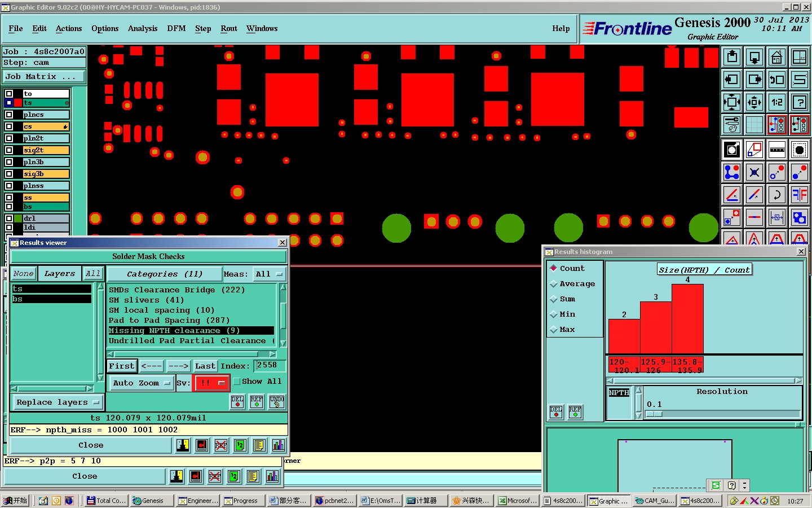Open the red Sv severity dropdown
The width and height of the screenshot is (812, 508).
[x=211, y=383]
